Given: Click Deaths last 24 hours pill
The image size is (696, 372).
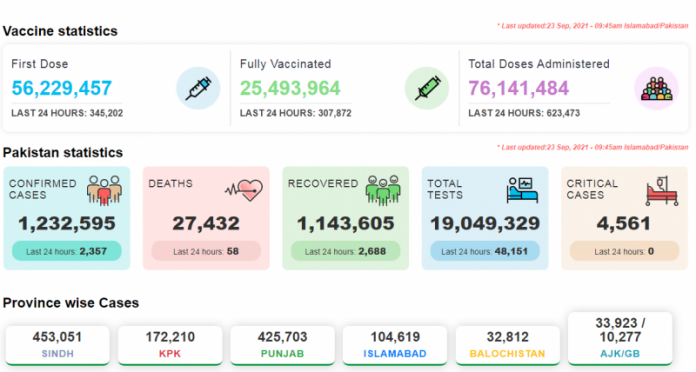Looking at the screenshot, I should pos(206,251).
